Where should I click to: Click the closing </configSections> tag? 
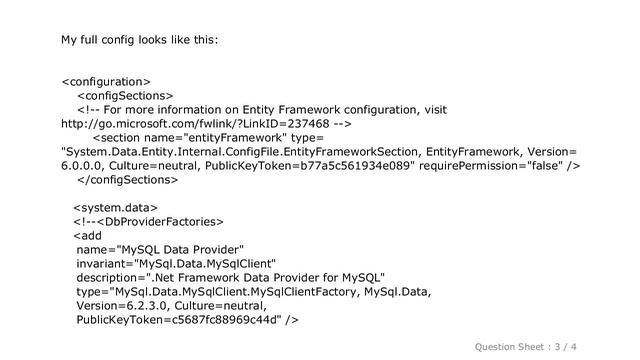tap(128, 180)
